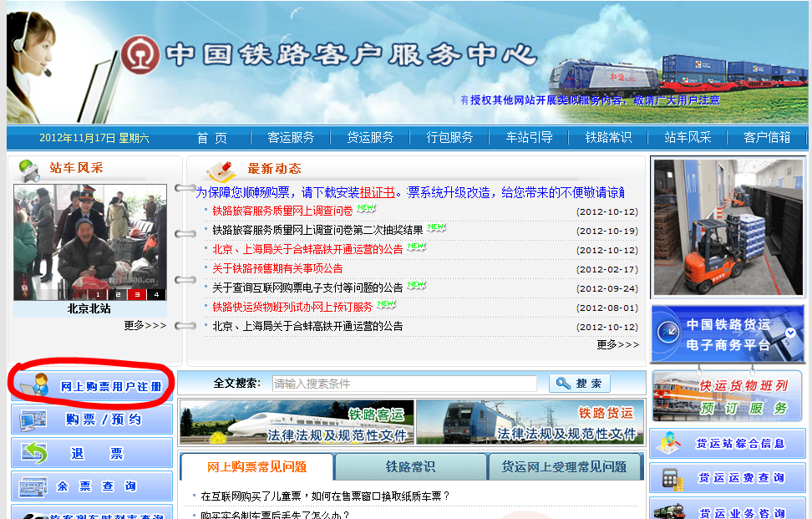
Task: Open the 客运服务 menu
Action: (291, 137)
